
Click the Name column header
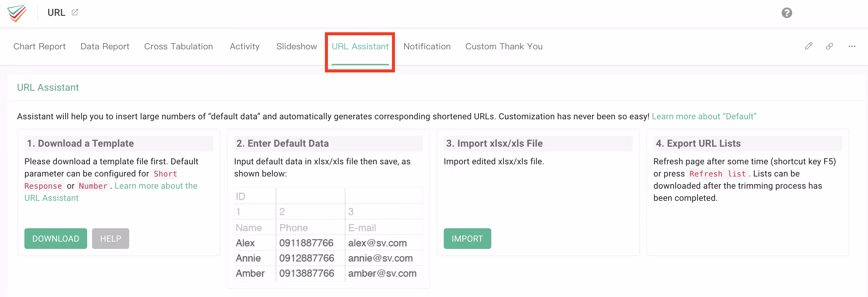pos(255,228)
